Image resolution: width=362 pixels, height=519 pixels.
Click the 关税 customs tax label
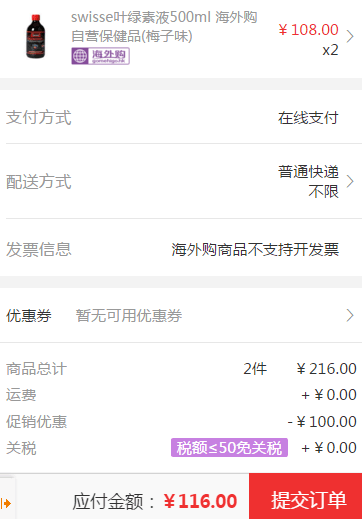pos(21,448)
